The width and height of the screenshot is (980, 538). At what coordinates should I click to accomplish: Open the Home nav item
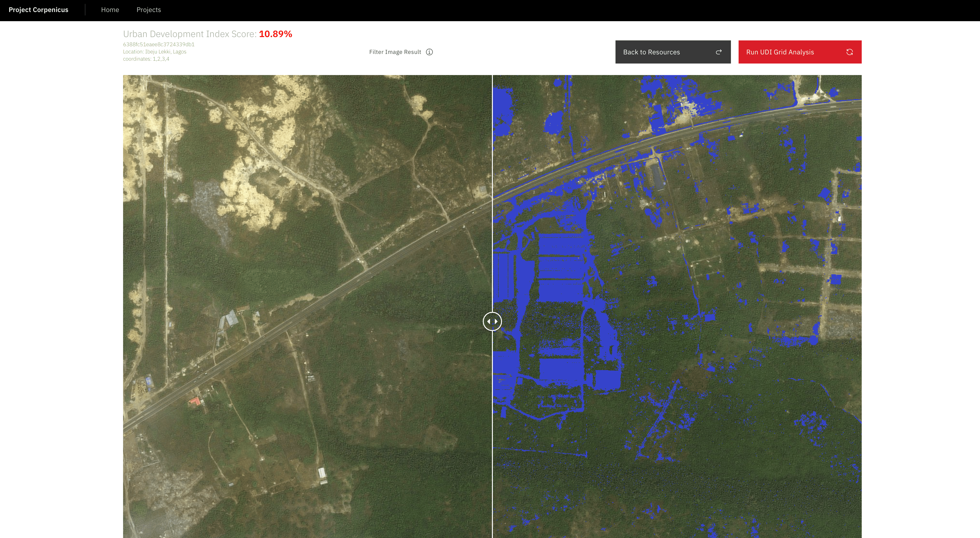[x=110, y=10]
